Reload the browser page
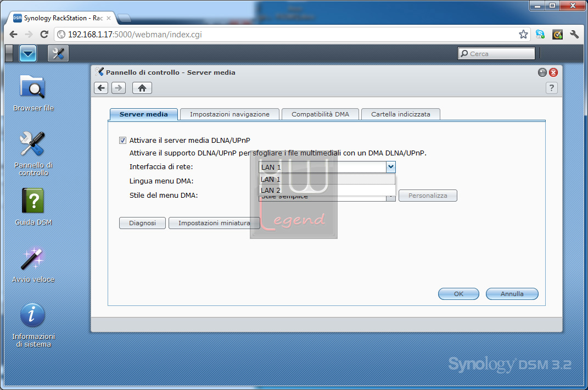Image resolution: width=588 pixels, height=390 pixels. 44,35
